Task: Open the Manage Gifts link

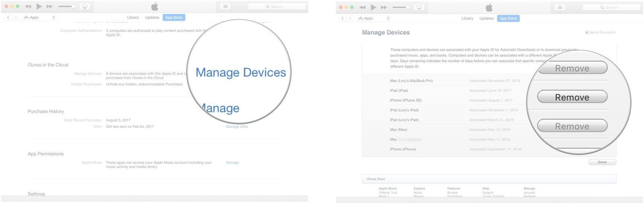Action: (x=237, y=126)
